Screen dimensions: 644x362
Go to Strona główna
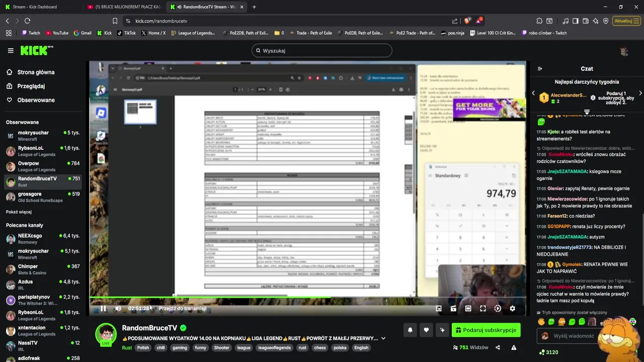coord(36,72)
